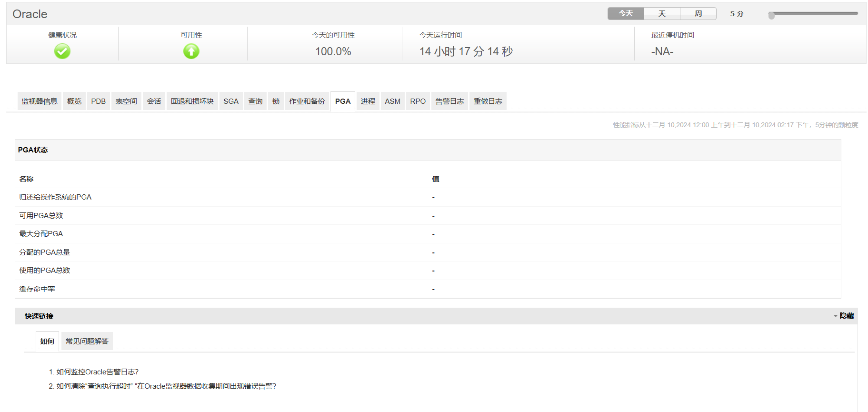The height and width of the screenshot is (412, 868).
Task: Click the 分配的PGA总量 row name
Action: [x=45, y=252]
